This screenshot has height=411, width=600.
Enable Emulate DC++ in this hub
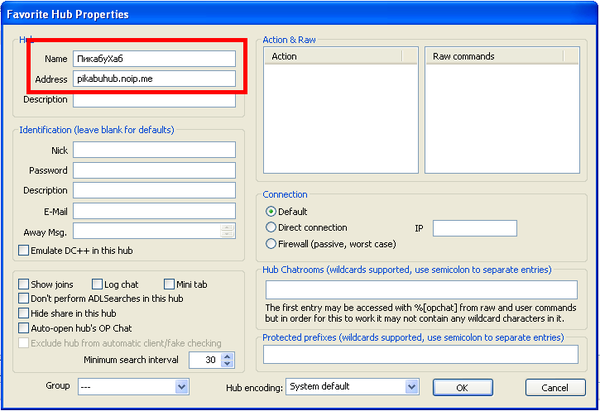[24, 250]
